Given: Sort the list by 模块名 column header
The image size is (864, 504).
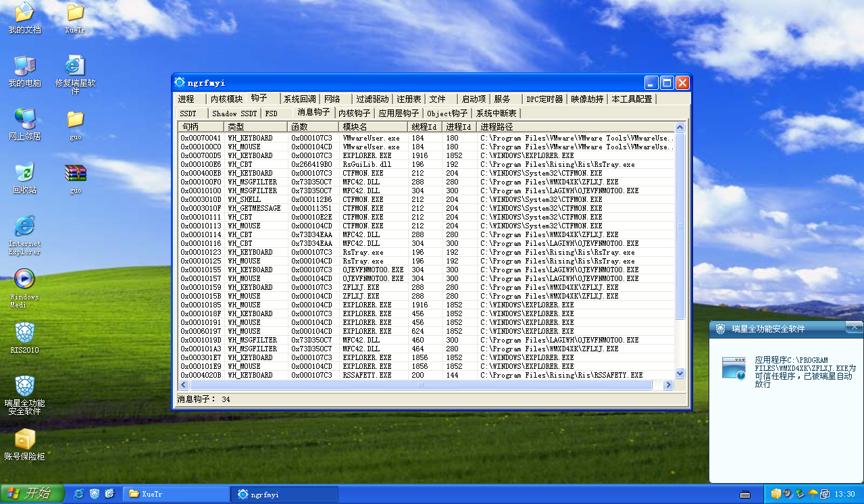Looking at the screenshot, I should (372, 127).
